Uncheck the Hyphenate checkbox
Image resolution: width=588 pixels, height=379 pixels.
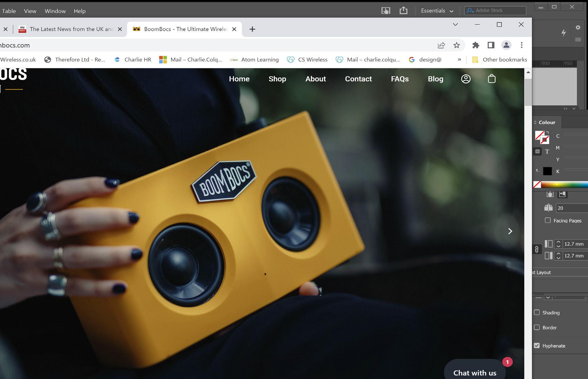537,345
